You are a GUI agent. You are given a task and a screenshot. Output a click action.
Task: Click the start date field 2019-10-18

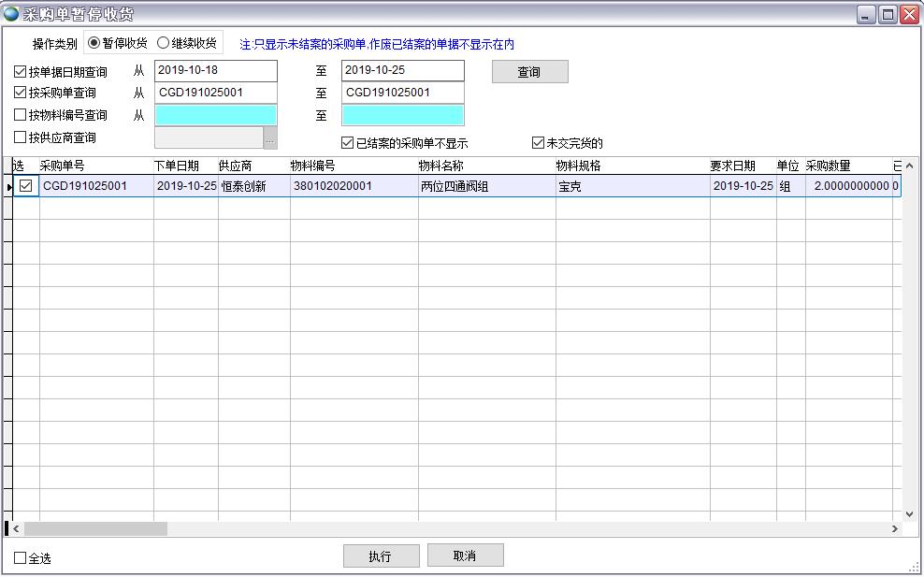[x=216, y=71]
